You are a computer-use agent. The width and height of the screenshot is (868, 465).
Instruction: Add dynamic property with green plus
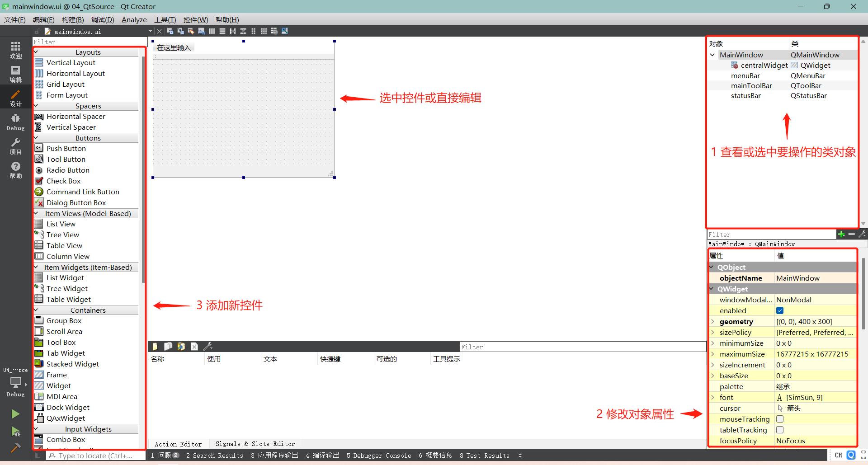(841, 234)
